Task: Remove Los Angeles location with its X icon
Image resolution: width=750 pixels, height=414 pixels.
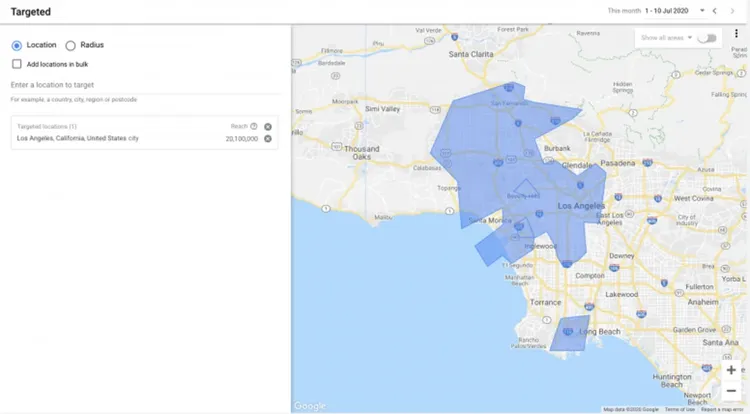Action: [268, 139]
